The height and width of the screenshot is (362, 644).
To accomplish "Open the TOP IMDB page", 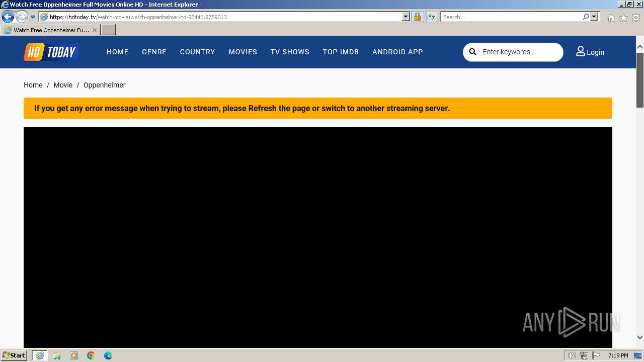I will point(341,52).
